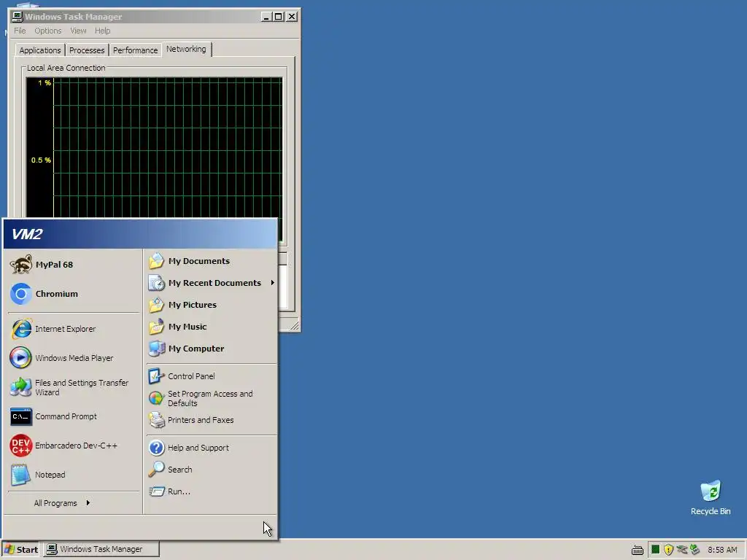Click network connection tray icon

click(x=682, y=550)
